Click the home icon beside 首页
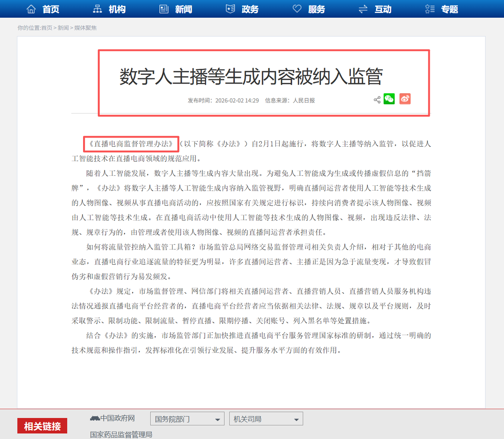Image resolution: width=504 pixels, height=439 pixels. coord(31,9)
